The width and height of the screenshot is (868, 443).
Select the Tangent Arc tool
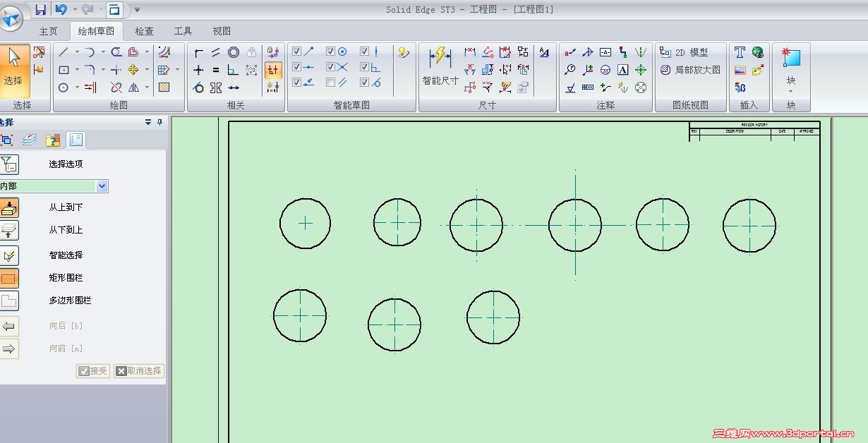click(90, 51)
